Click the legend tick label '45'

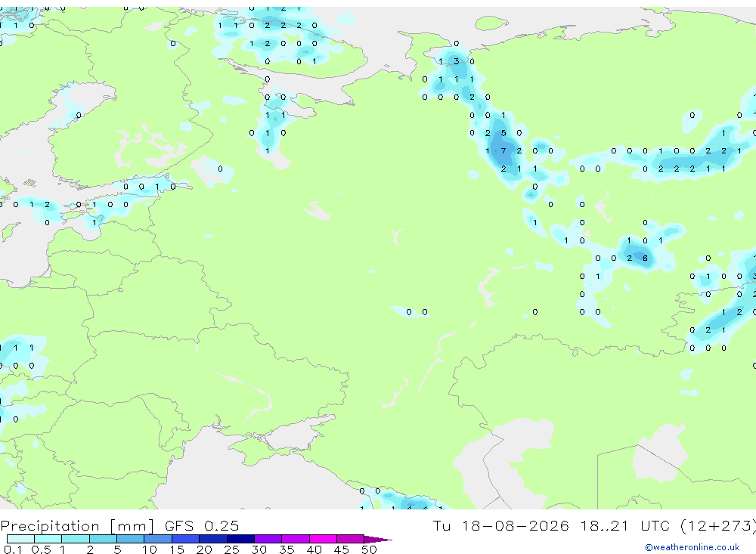tap(342, 549)
